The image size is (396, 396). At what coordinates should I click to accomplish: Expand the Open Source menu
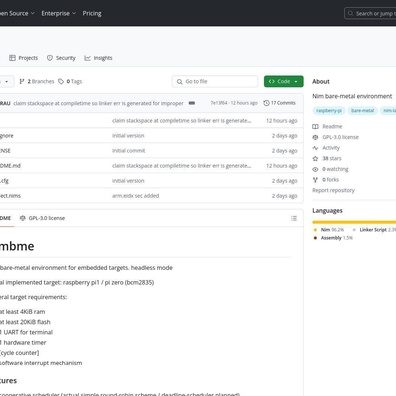coord(17,13)
